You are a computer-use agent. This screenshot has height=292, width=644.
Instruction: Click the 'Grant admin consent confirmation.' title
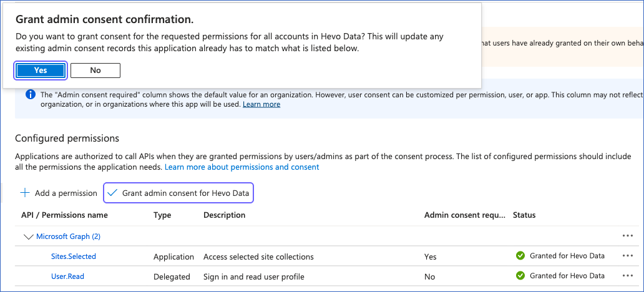pos(104,19)
